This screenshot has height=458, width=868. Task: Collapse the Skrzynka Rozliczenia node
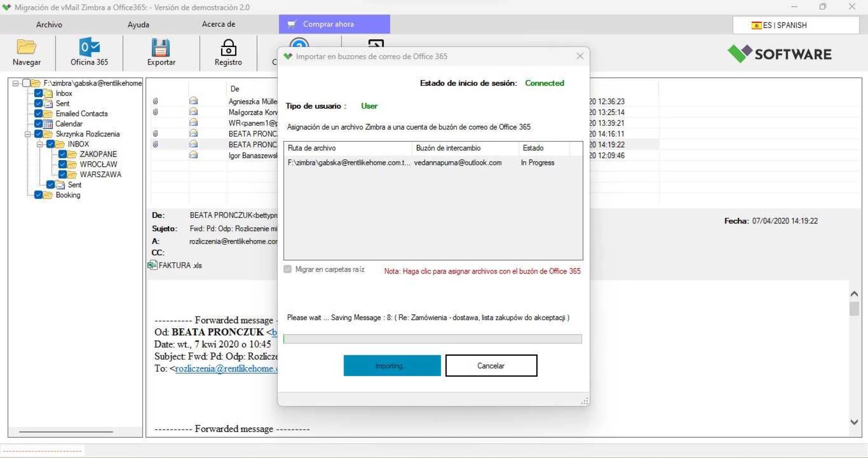27,134
